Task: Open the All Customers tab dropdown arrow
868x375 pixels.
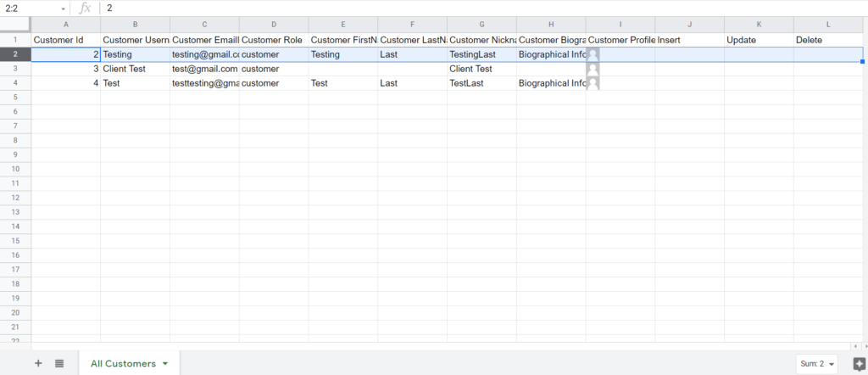Action: coord(165,364)
